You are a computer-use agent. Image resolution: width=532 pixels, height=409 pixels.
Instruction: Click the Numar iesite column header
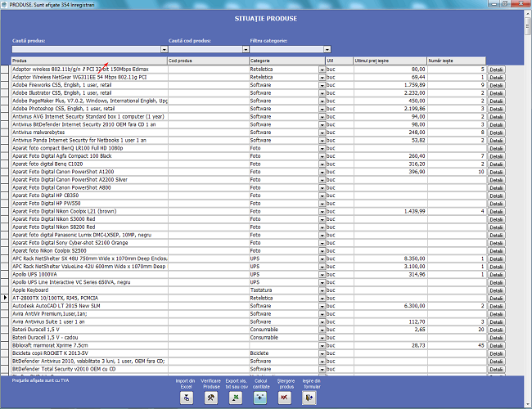[456, 61]
